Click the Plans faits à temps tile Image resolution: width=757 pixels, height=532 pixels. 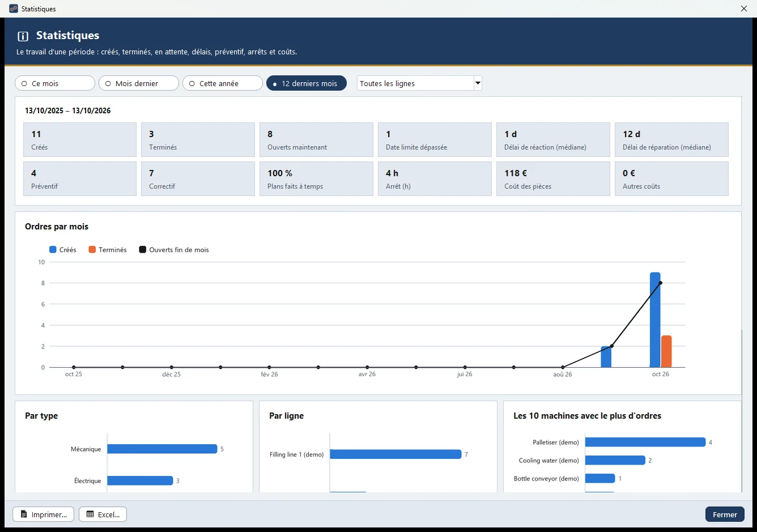pos(316,179)
